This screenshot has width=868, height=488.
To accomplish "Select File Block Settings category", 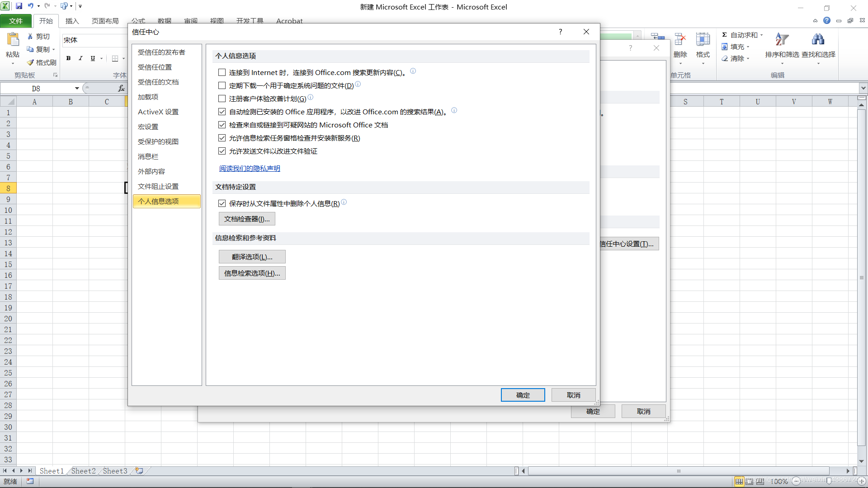I will tap(166, 186).
